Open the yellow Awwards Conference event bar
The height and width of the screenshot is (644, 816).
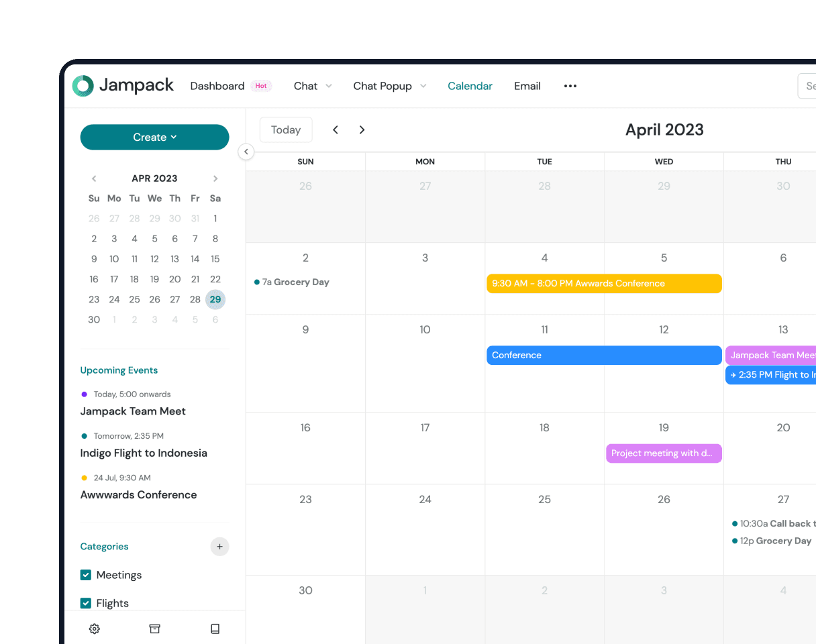(x=604, y=284)
